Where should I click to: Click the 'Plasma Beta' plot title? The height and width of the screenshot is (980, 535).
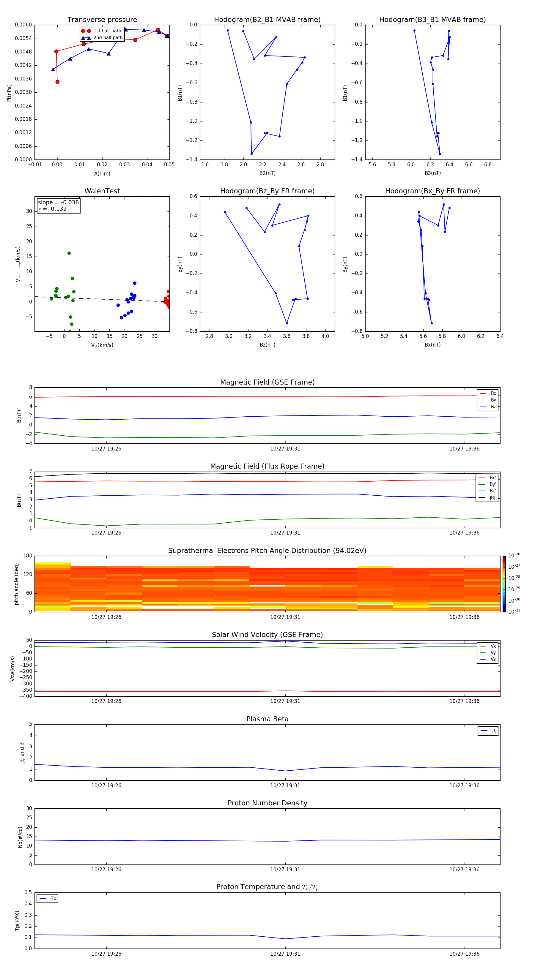267,719
